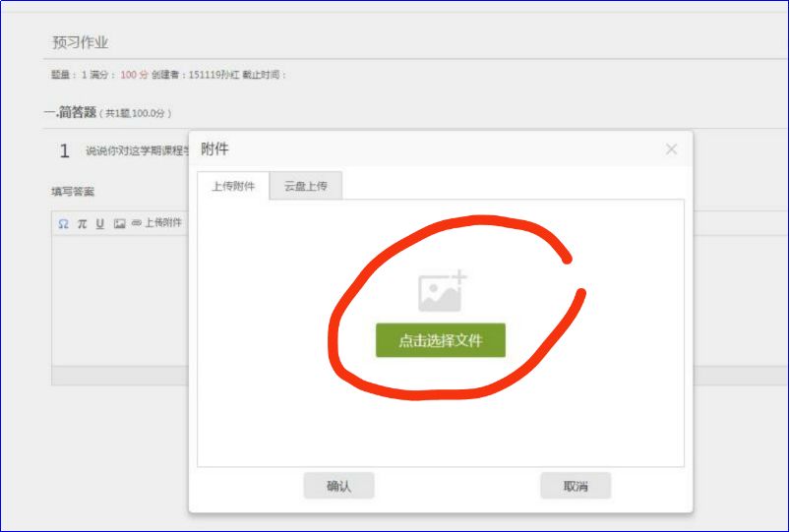Viewport: 790px width, 532px height.
Task: Click into the answer editor text area
Action: pos(120,301)
